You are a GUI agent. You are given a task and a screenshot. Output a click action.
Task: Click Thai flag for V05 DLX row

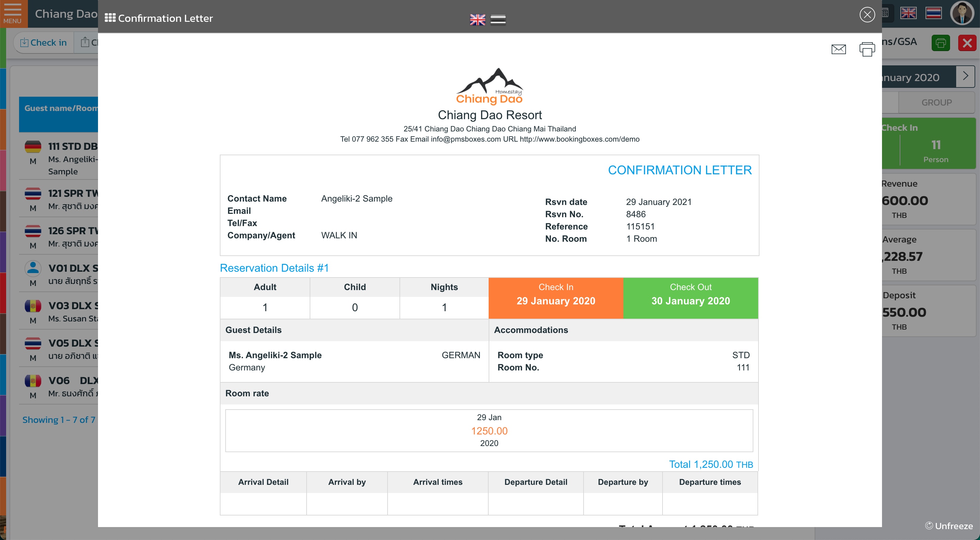point(33,343)
